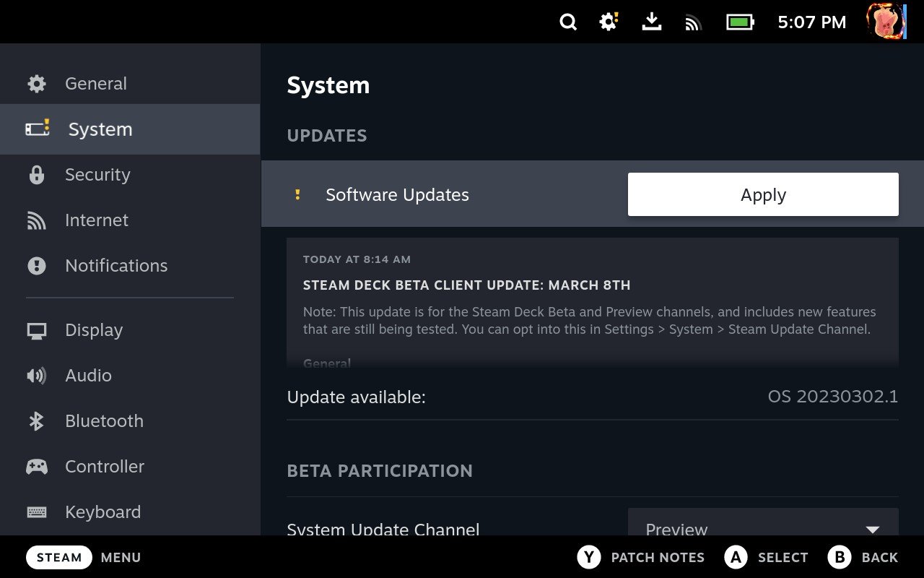The height and width of the screenshot is (578, 924).
Task: Click the Bluetooth icon in sidebar
Action: tap(36, 421)
